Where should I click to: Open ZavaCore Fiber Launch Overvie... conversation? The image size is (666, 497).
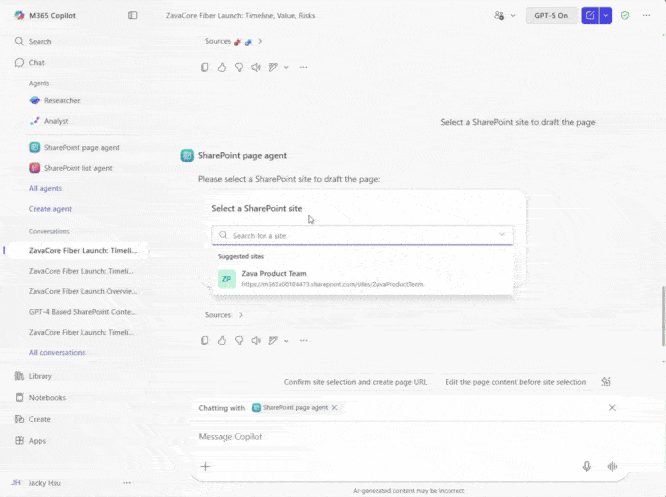[83, 291]
